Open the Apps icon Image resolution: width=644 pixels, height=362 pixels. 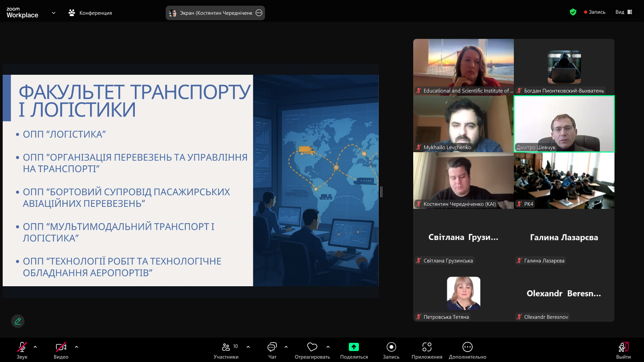point(427,347)
